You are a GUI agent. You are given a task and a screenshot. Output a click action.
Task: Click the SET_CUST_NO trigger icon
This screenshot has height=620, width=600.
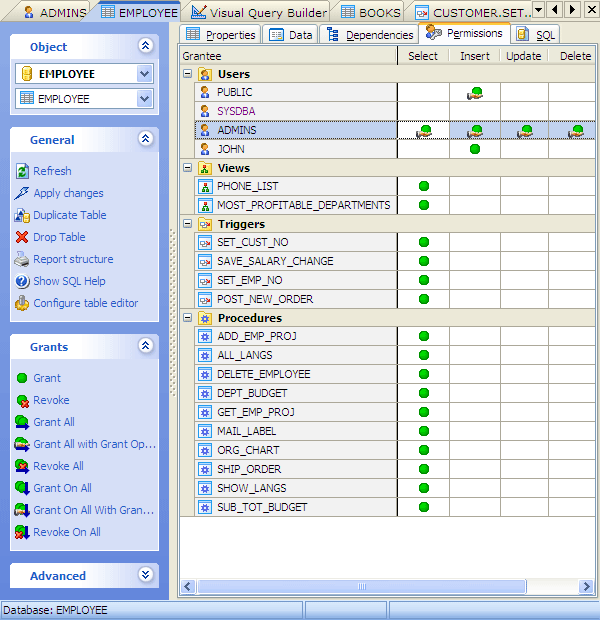point(205,242)
